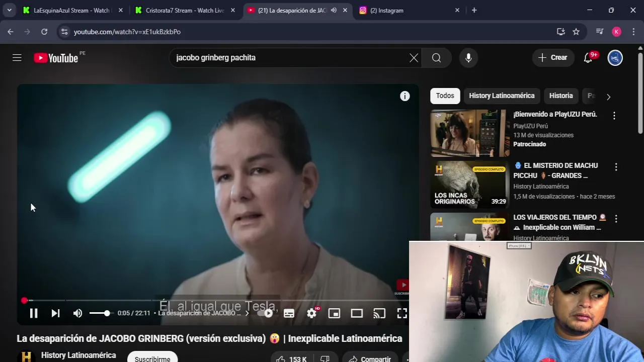This screenshot has height=362, width=644.
Task: Open the player settings gear
Action: pyautogui.click(x=312, y=313)
